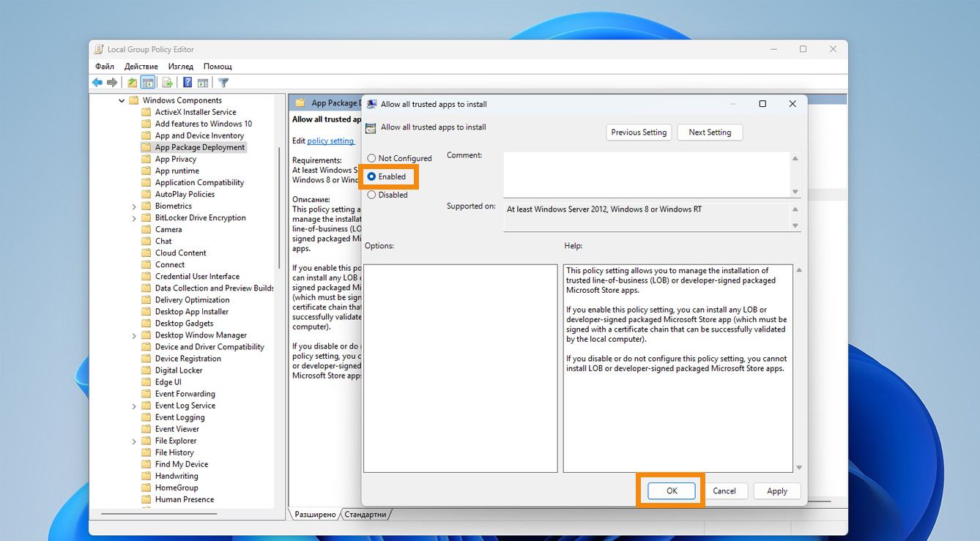Image resolution: width=980 pixels, height=541 pixels.
Task: Select 'Add features to Windows 10' tree item
Action: click(x=204, y=124)
